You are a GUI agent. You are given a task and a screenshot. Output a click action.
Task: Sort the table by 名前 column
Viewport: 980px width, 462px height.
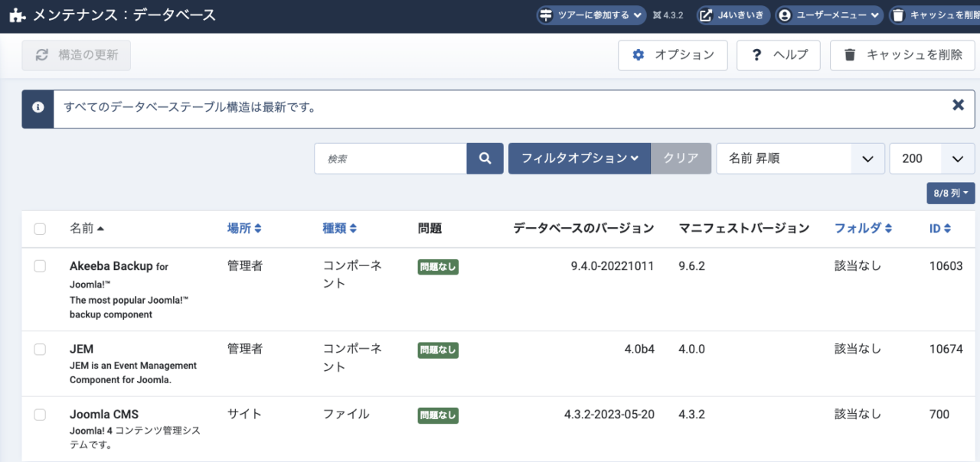(87, 229)
